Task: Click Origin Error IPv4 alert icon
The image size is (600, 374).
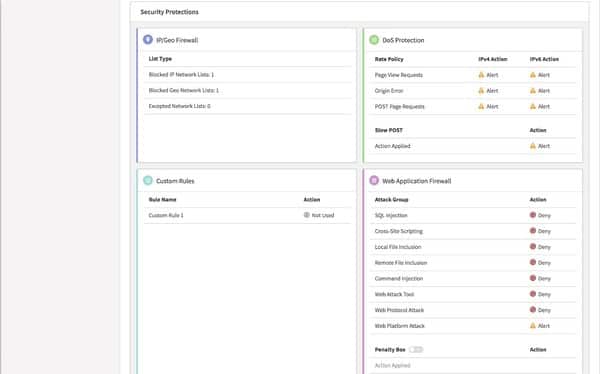Action: [481, 90]
